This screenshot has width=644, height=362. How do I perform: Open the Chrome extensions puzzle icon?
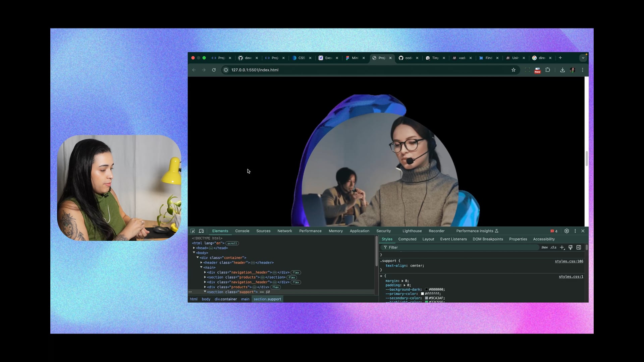pyautogui.click(x=548, y=70)
